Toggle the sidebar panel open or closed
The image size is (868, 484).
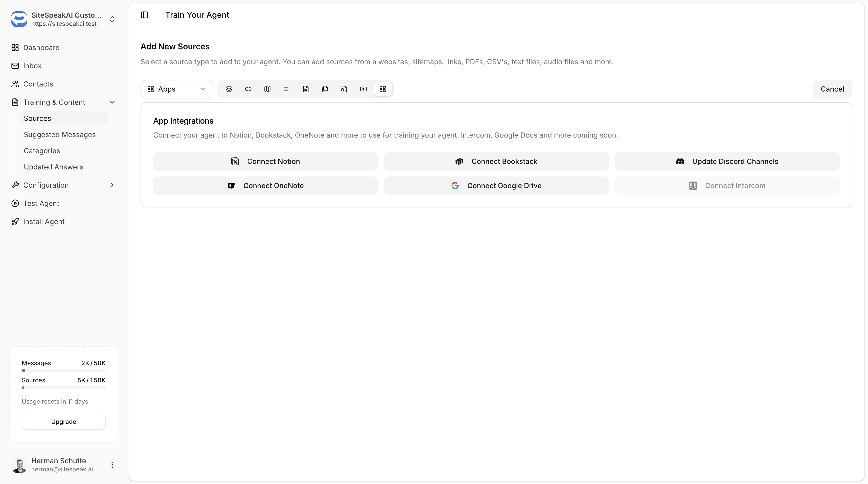click(145, 15)
